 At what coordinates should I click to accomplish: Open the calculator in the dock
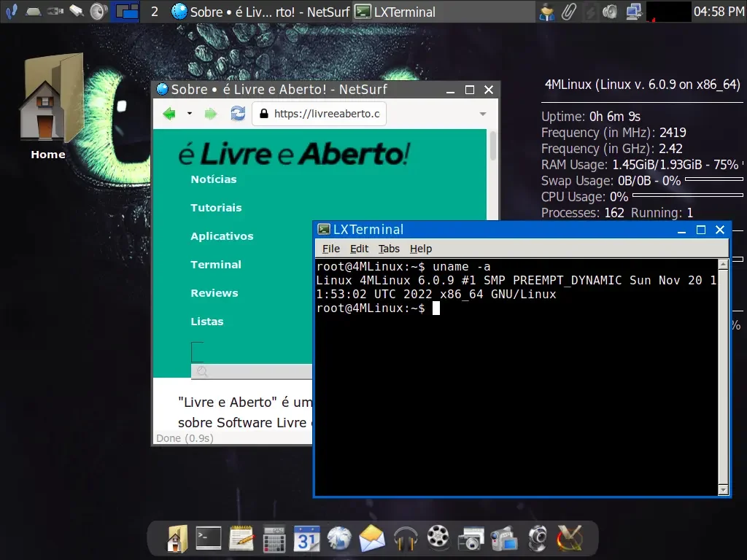[x=274, y=539]
